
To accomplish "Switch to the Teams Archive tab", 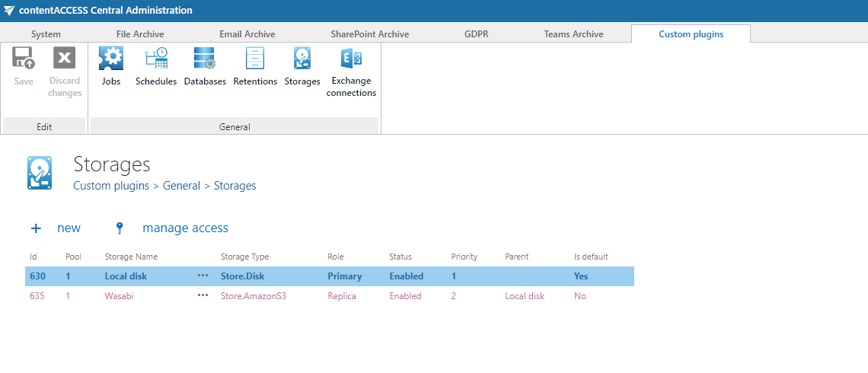I will [573, 33].
